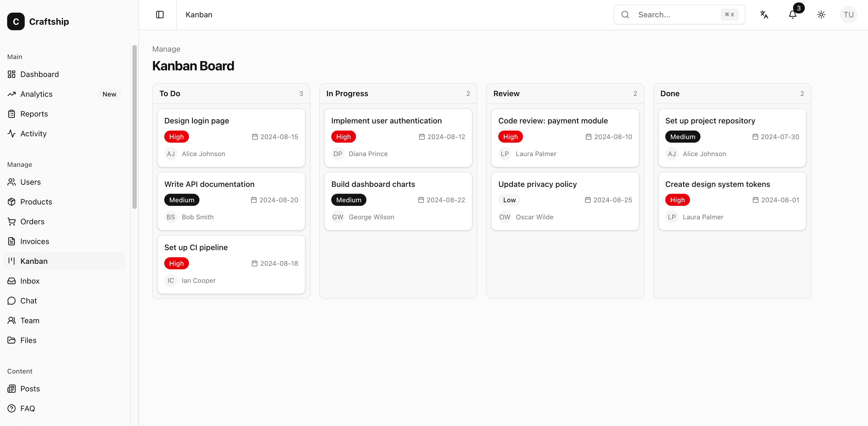Toggle the sidebar collapse control
Image resolution: width=868 pixels, height=426 pixels.
(160, 15)
